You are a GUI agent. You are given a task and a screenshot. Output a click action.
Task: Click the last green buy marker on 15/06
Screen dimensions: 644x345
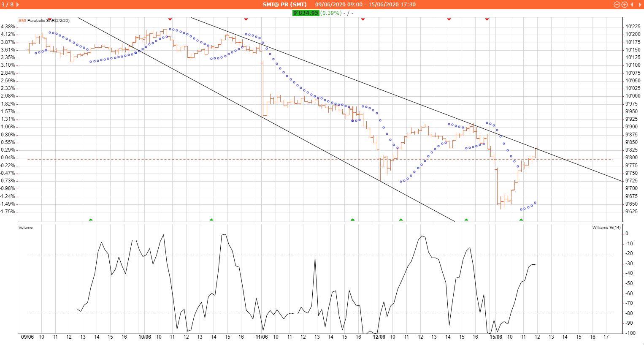(x=521, y=220)
